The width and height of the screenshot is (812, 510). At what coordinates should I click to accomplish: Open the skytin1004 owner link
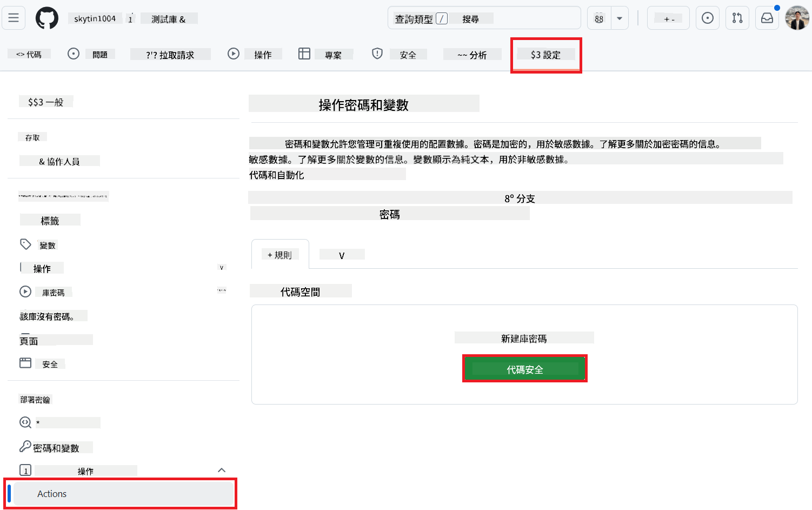(x=95, y=18)
